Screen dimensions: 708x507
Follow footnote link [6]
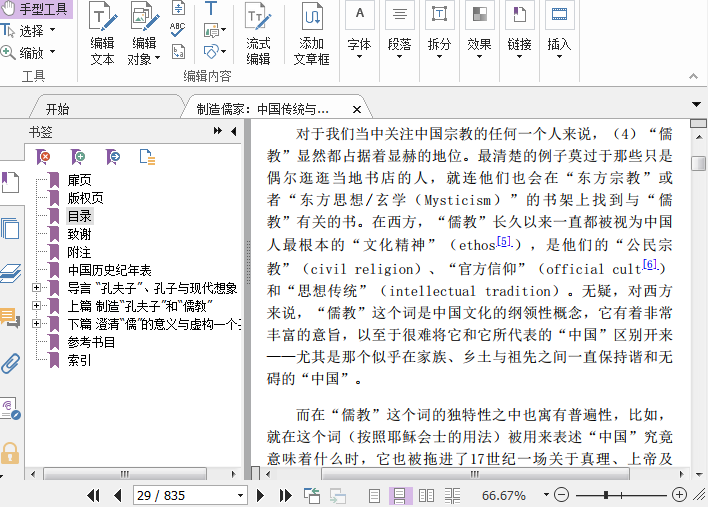click(650, 265)
